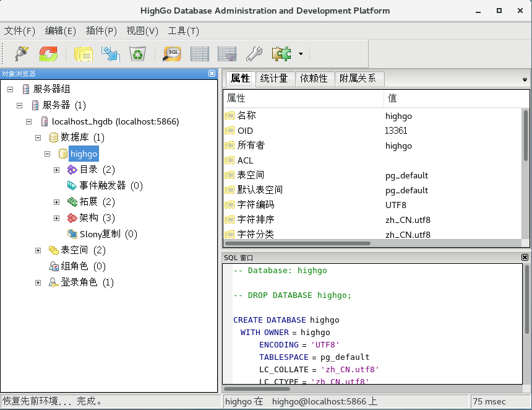Image resolution: width=532 pixels, height=410 pixels.
Task: Select the SQL query tool icon
Action: [x=171, y=54]
